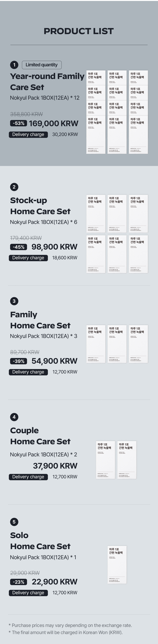Click the number 1 circle badge
The height and width of the screenshot is (644, 158).
click(14, 65)
